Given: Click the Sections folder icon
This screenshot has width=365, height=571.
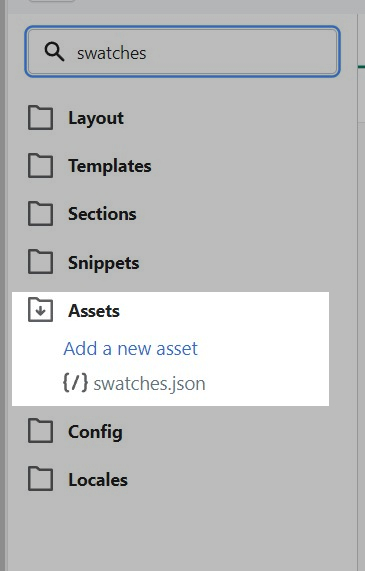Looking at the screenshot, I should (40, 214).
